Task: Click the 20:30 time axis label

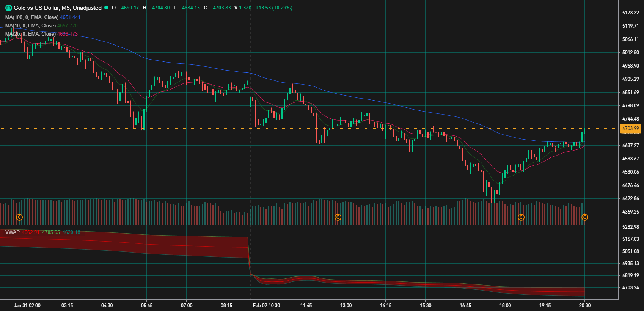Action: tap(584, 305)
